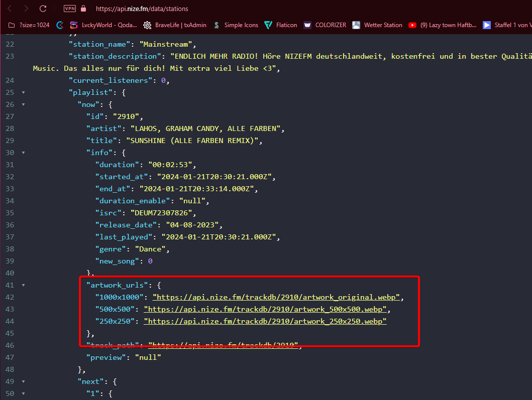Viewport: 532px width, 400px height.
Task: Collapse the "now" JSON object
Action: pyautogui.click(x=23, y=104)
